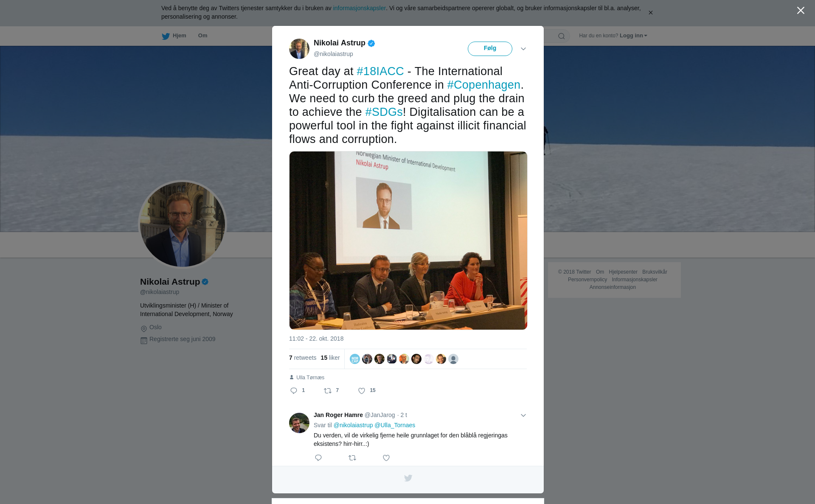Screen dimensions: 815x504
Task: Follow Nikolai Astrup with Følg button
Action: tap(490, 49)
